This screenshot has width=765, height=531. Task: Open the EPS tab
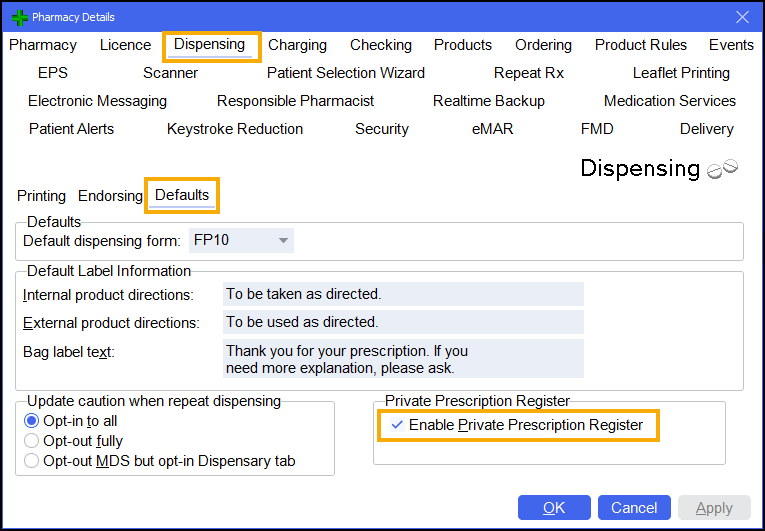click(53, 73)
